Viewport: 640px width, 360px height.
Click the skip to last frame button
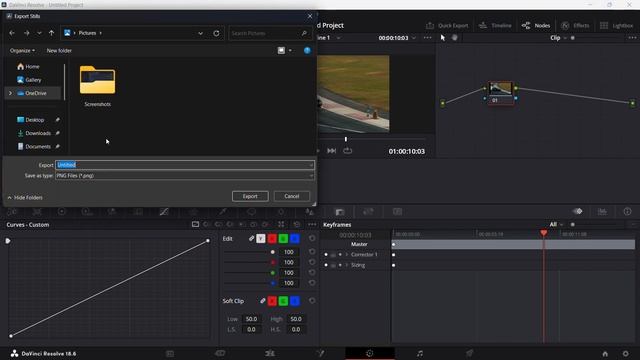coord(331,151)
